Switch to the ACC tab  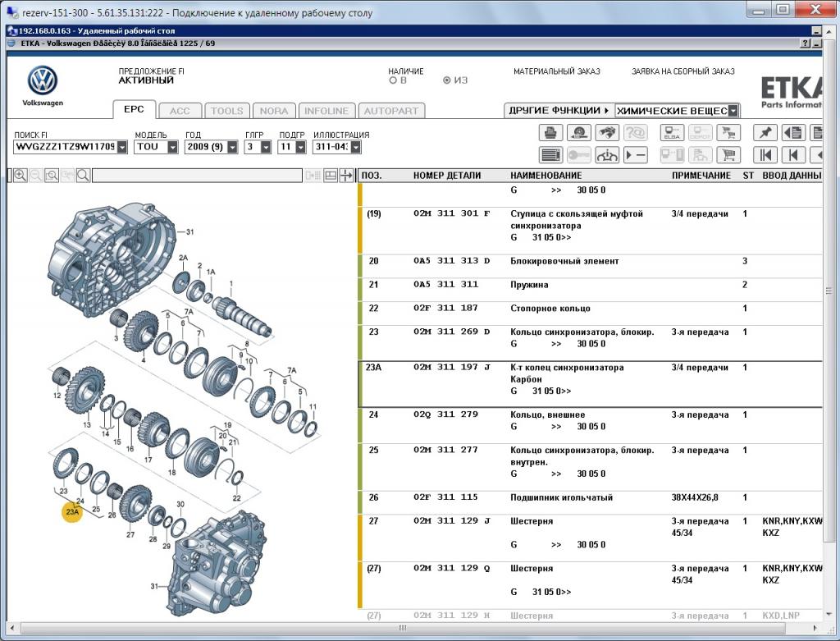[180, 111]
